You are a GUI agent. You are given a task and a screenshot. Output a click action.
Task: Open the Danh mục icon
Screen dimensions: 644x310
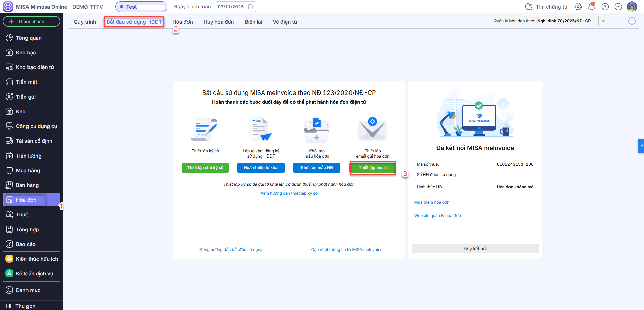pyautogui.click(x=9, y=290)
